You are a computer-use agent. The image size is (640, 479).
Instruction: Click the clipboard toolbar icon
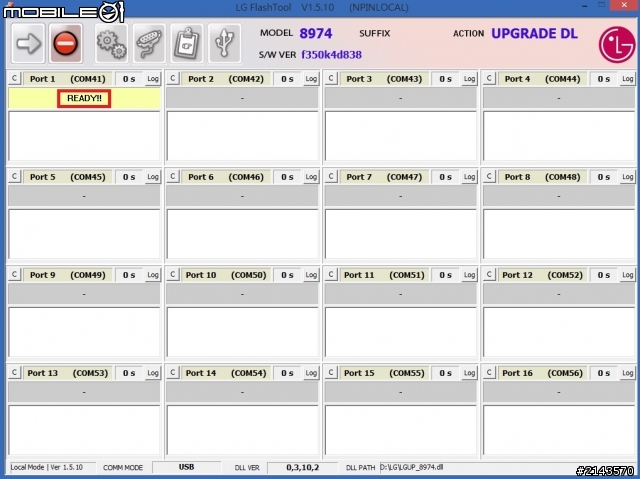pos(187,43)
